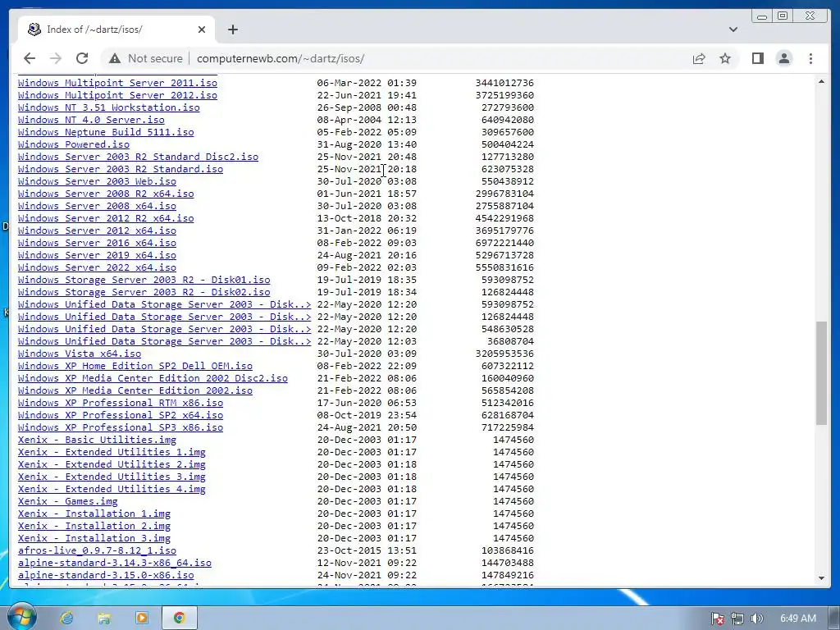Image resolution: width=840 pixels, height=630 pixels.
Task: Open the volume tray icon
Action: 756,619
